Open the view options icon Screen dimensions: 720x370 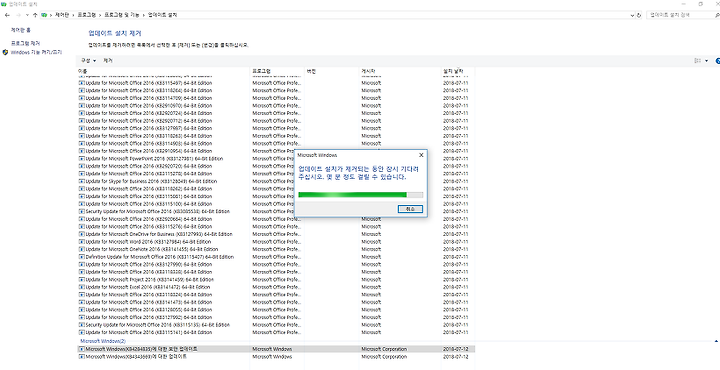tap(698, 61)
